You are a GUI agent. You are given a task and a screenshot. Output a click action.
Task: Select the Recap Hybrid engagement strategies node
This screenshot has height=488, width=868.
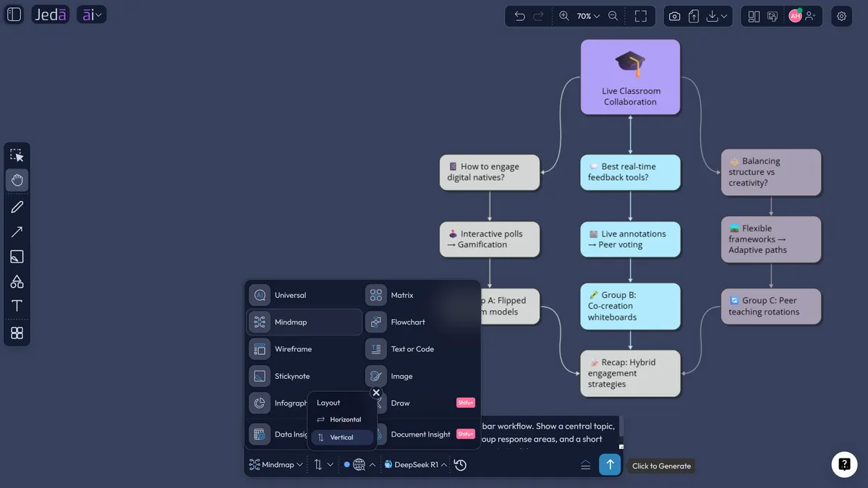(x=630, y=373)
